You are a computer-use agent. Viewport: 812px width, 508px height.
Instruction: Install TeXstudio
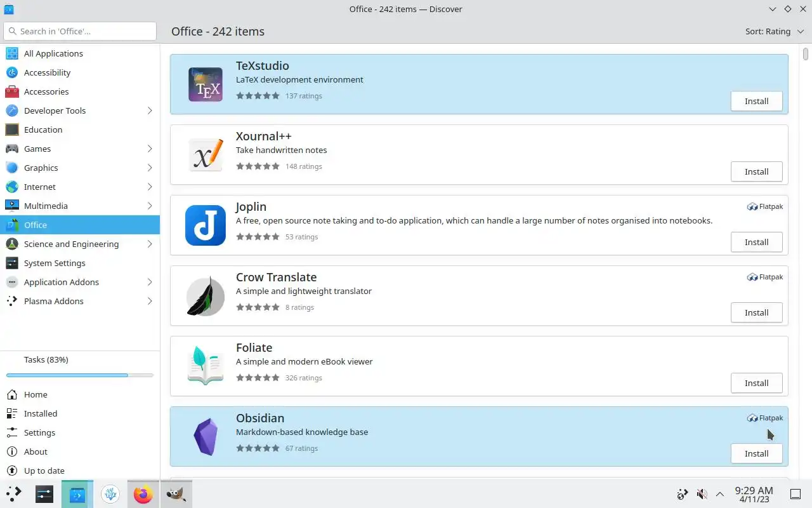[756, 101]
